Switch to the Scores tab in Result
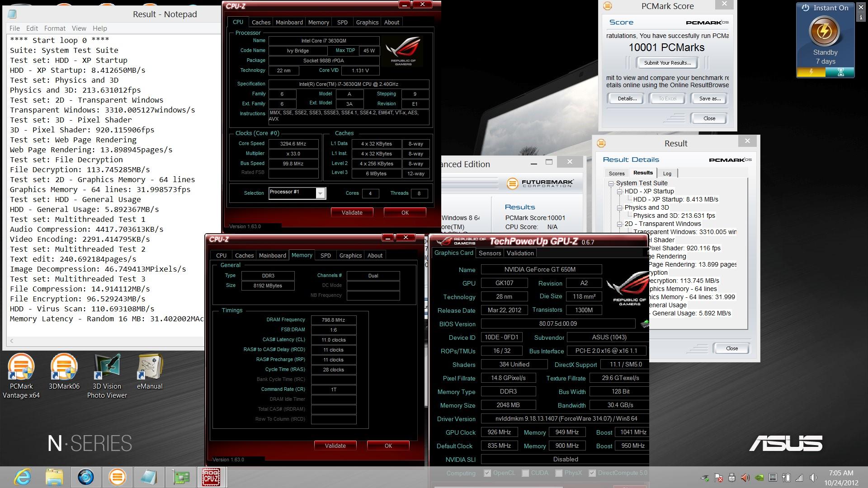 [x=616, y=174]
